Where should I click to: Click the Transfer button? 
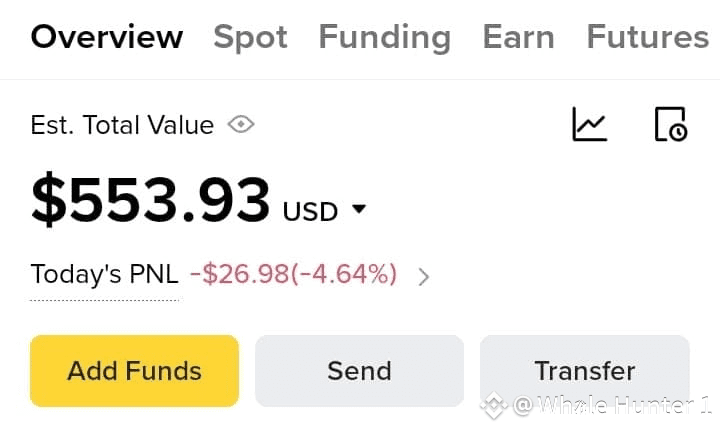pos(585,371)
